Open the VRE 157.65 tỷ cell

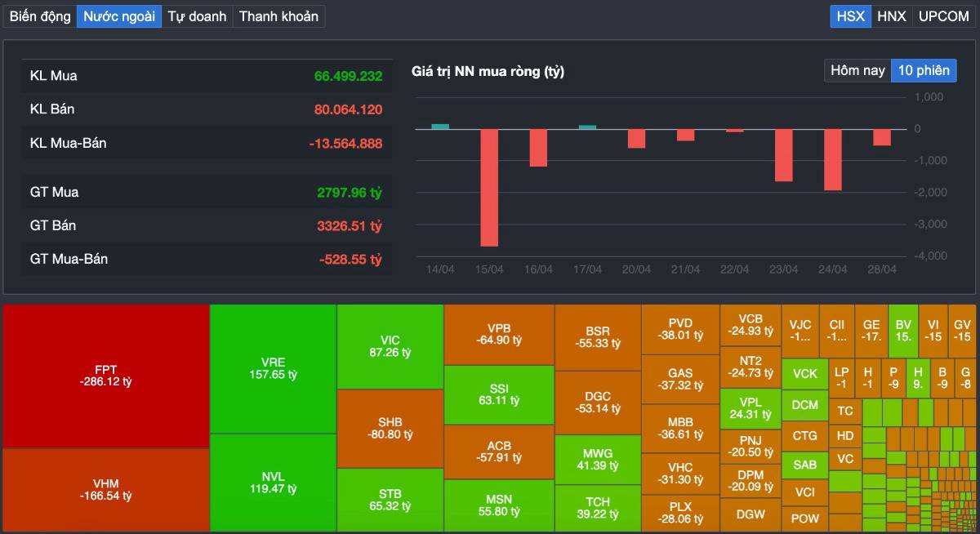(273, 368)
